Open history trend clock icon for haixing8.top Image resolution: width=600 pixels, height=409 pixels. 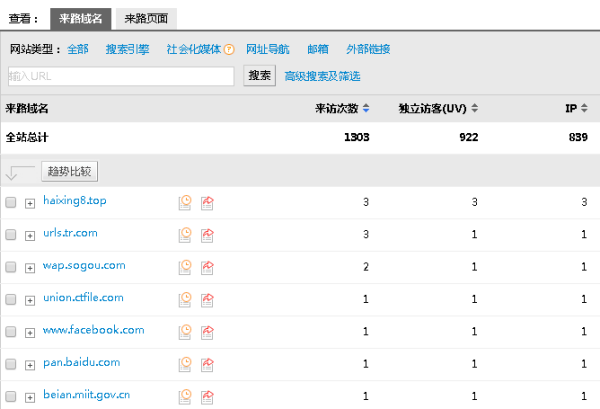click(185, 203)
